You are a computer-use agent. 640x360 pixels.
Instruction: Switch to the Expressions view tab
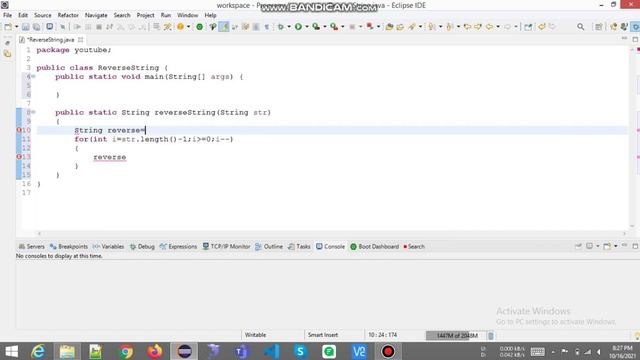pos(178,247)
